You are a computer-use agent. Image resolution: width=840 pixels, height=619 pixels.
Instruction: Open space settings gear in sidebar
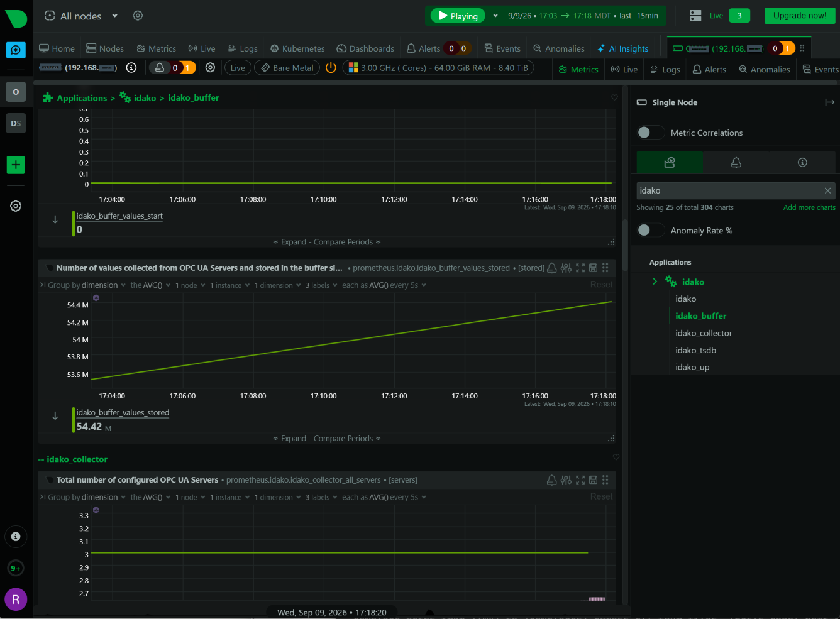pyautogui.click(x=16, y=206)
